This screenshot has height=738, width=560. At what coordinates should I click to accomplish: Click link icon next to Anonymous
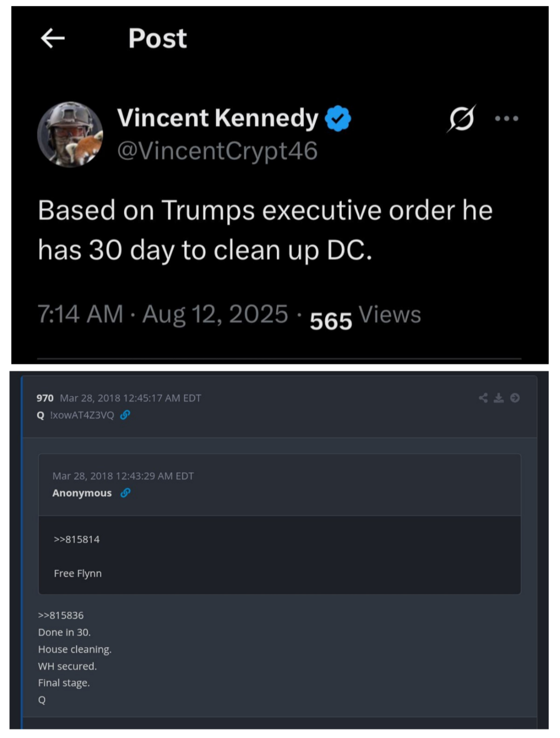pyautogui.click(x=125, y=493)
